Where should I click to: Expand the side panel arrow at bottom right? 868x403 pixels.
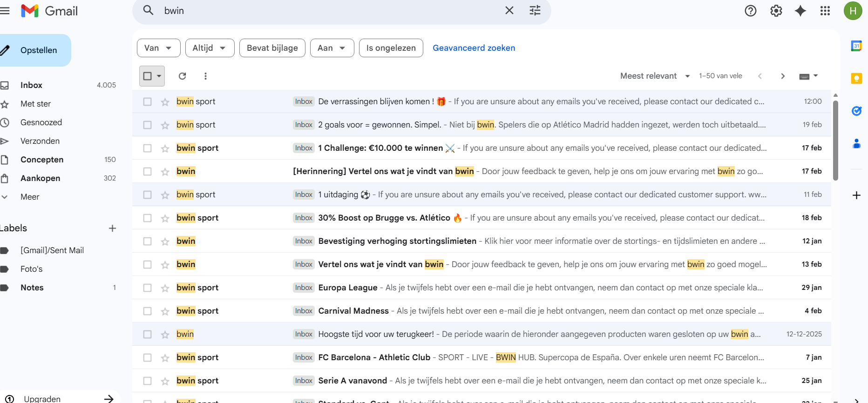click(x=857, y=400)
